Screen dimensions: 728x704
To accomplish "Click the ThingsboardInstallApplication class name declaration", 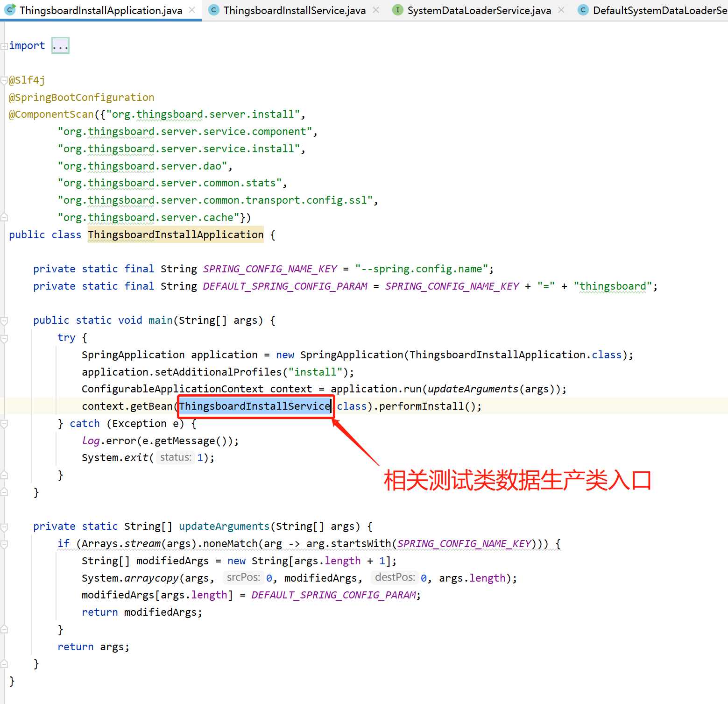I will click(176, 235).
